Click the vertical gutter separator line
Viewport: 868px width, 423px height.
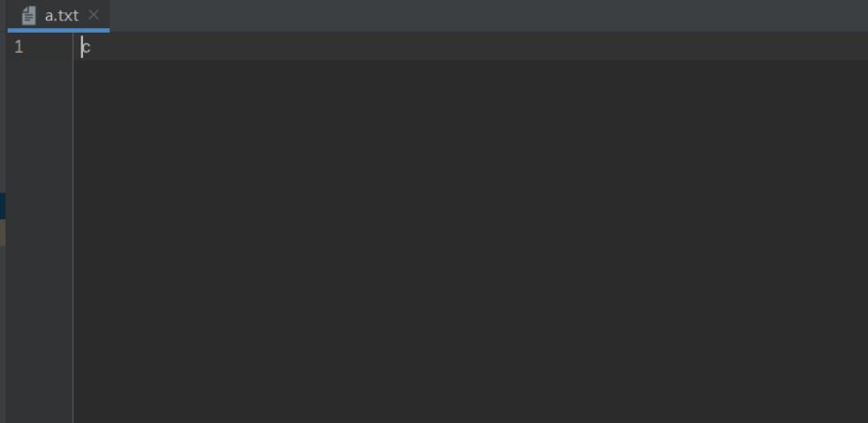click(72, 227)
